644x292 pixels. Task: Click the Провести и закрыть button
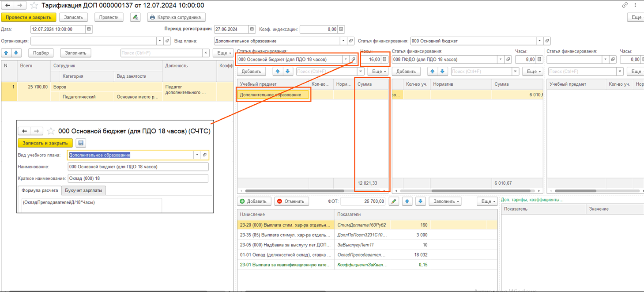coord(29,17)
